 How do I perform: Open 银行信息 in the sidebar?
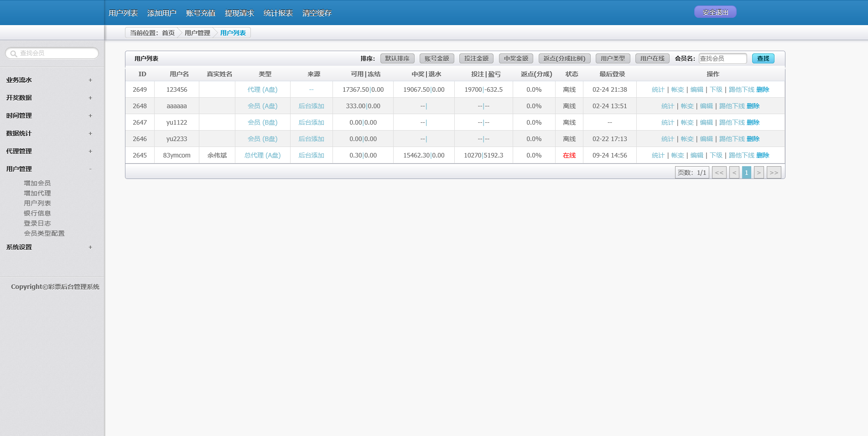pyautogui.click(x=37, y=213)
